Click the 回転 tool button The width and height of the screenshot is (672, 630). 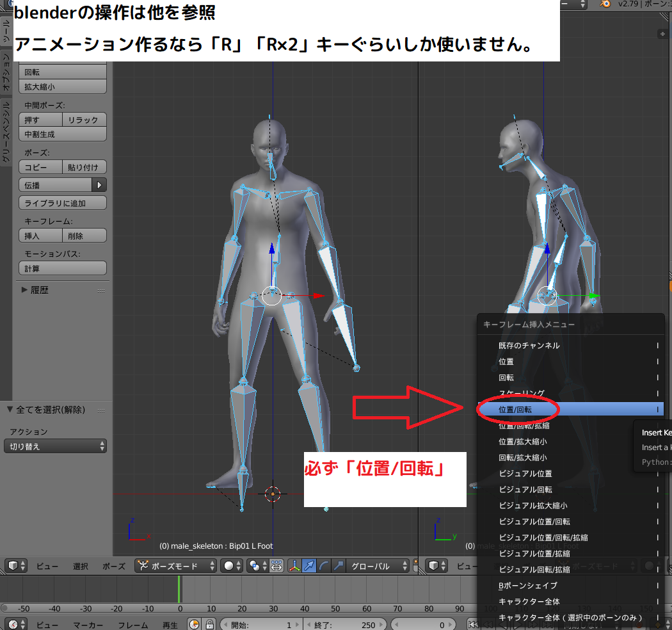(x=63, y=72)
